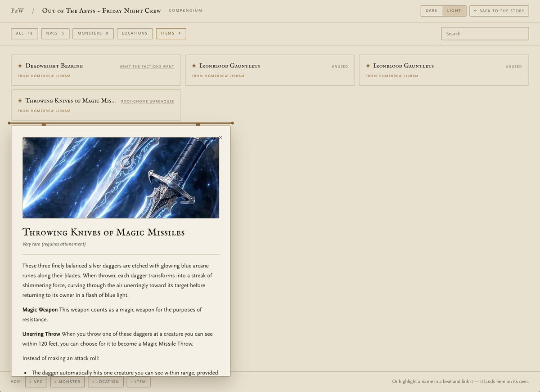Select the Items 4 filter
The image size is (540, 392).
(171, 34)
